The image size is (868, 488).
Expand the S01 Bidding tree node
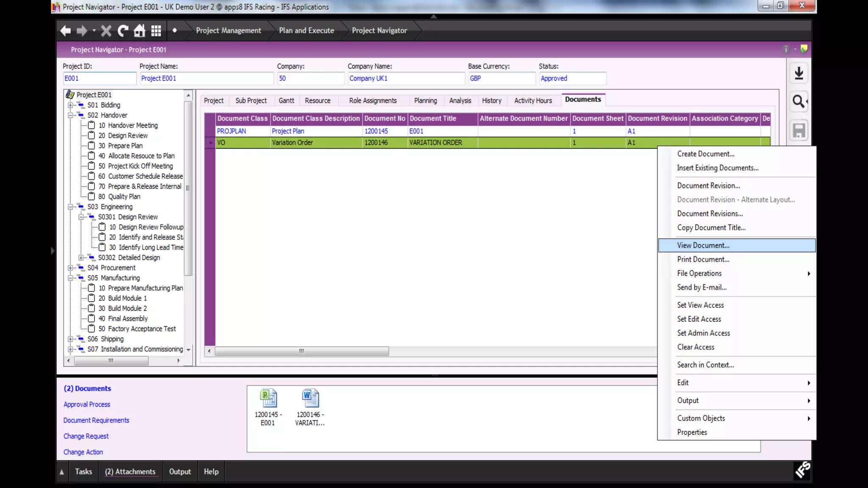coord(70,105)
